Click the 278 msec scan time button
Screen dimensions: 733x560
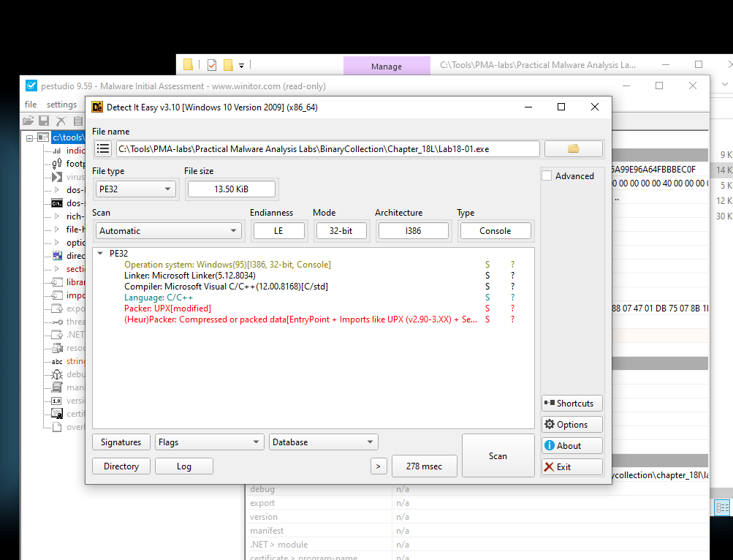click(x=424, y=466)
